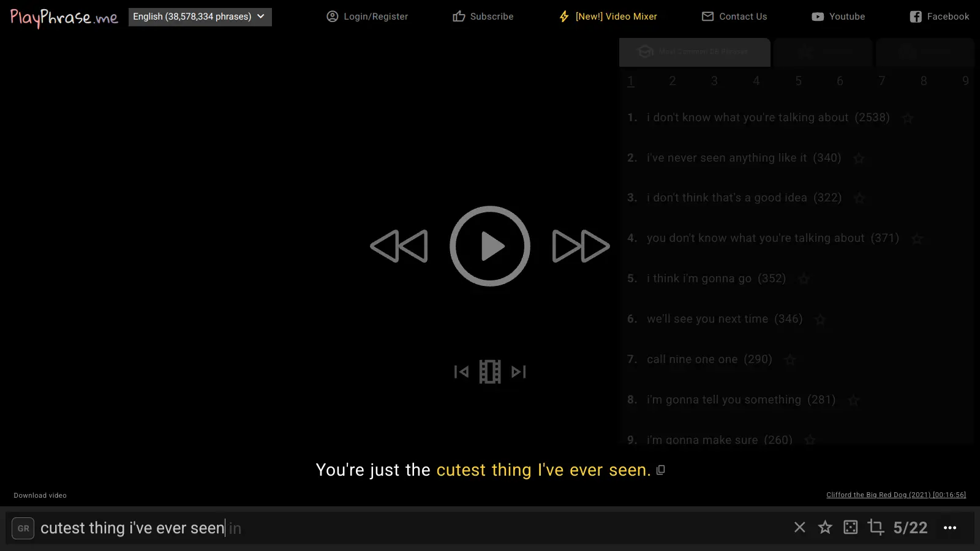Click the Download video link
The width and height of the screenshot is (980, 551).
click(x=40, y=495)
